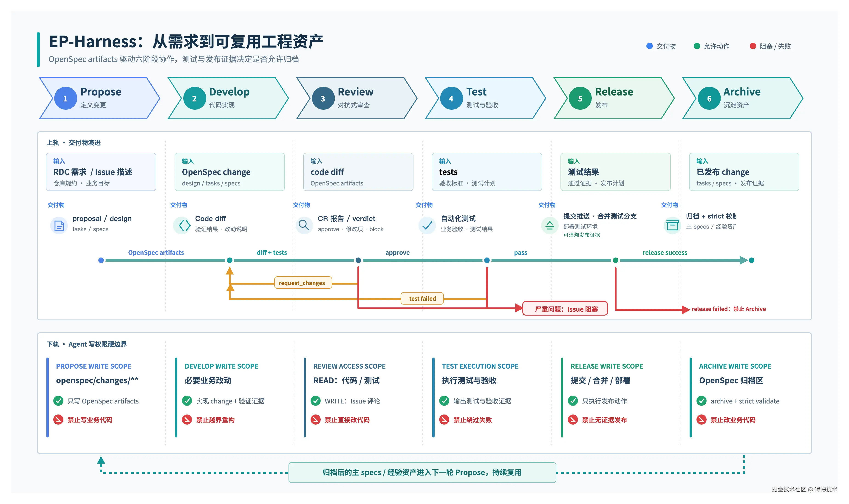Click the OpenSpec artifacts flow label

point(156,253)
